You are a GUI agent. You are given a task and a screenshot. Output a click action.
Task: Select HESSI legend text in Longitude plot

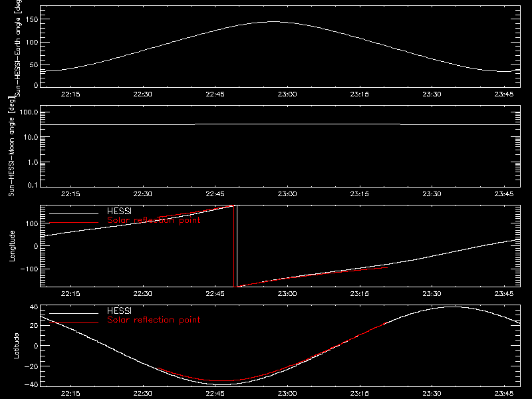119,211
